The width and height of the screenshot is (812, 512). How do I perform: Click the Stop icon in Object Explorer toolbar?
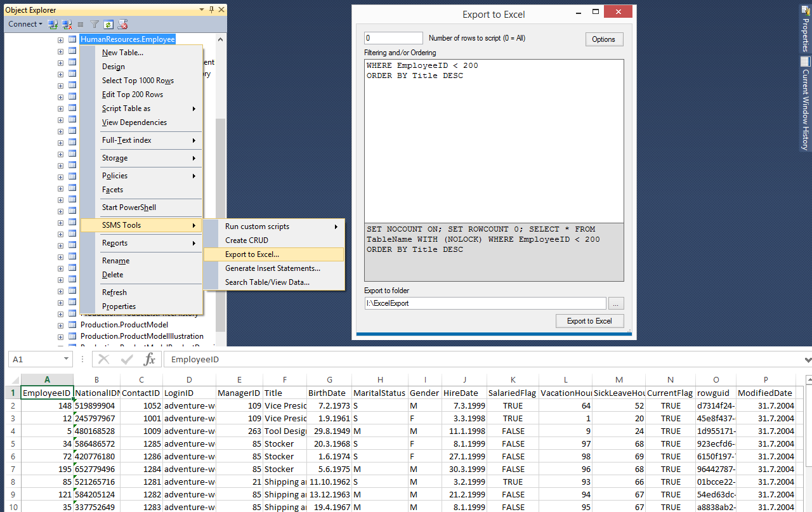(x=81, y=24)
